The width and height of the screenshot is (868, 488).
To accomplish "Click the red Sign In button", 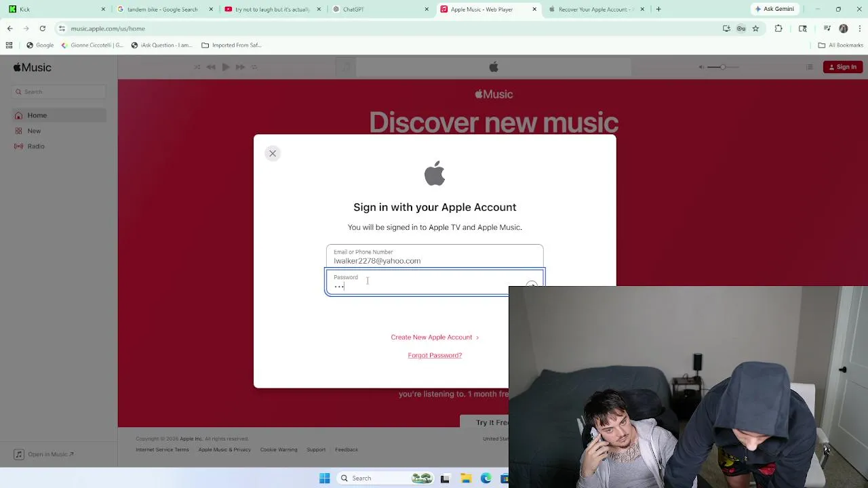I will (843, 67).
